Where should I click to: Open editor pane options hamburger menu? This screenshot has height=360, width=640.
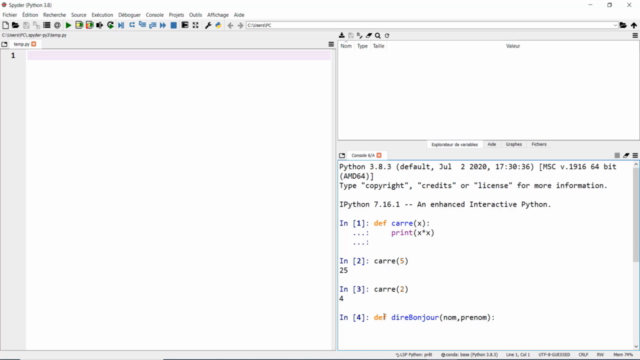(x=331, y=44)
